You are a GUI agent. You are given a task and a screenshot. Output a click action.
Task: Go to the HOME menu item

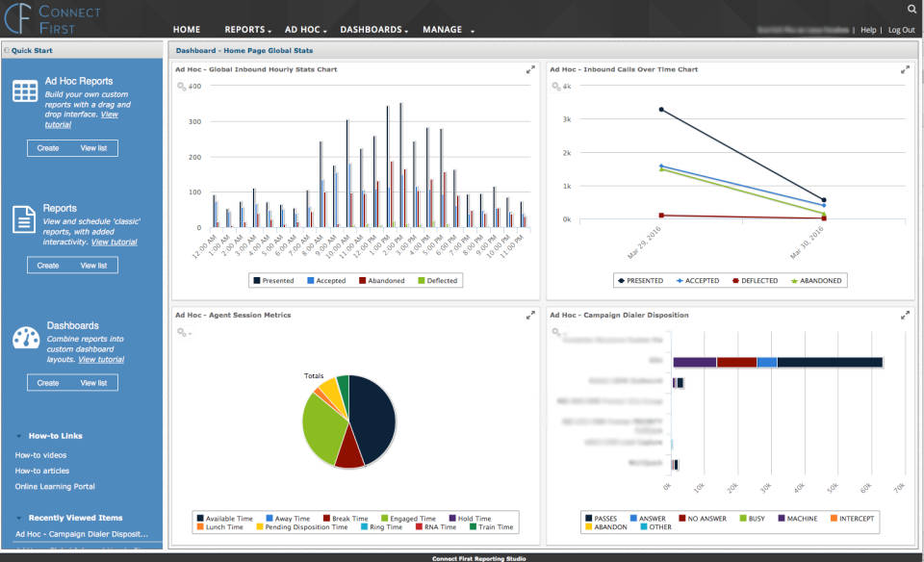(x=187, y=30)
